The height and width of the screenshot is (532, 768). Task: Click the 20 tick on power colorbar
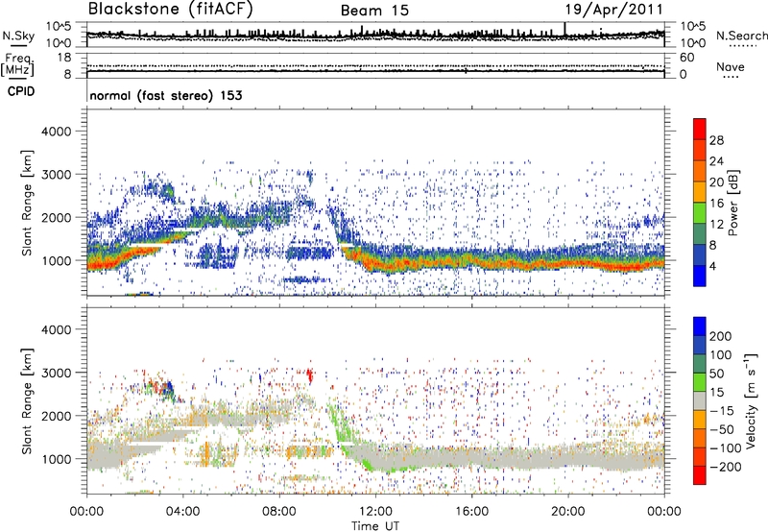click(716, 182)
